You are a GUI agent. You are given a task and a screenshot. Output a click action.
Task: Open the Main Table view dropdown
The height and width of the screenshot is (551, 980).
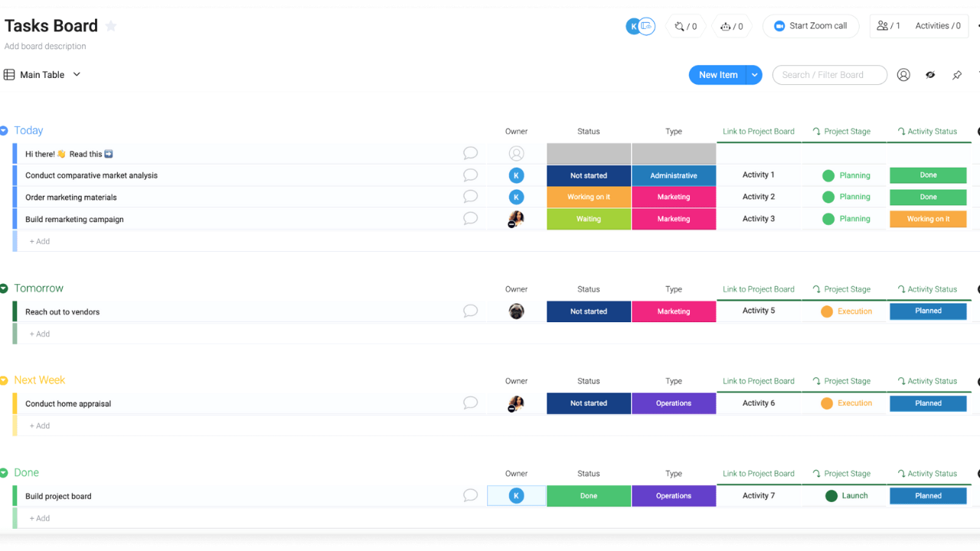(77, 75)
